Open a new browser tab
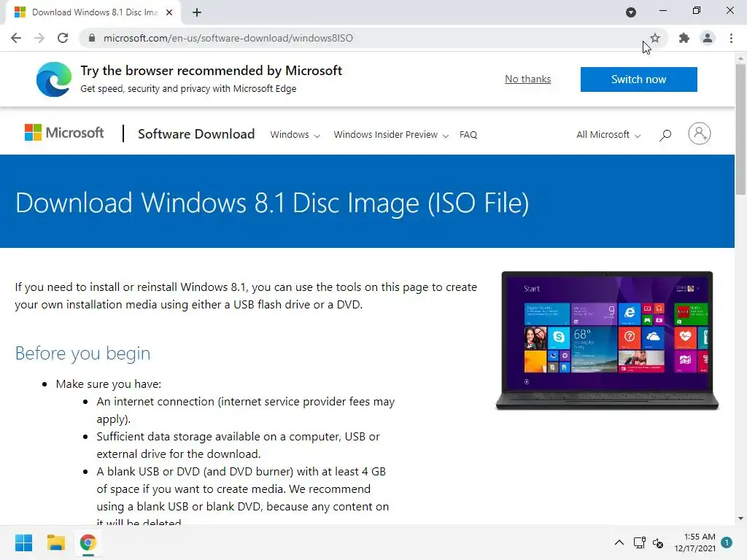Image resolution: width=747 pixels, height=560 pixels. click(197, 12)
